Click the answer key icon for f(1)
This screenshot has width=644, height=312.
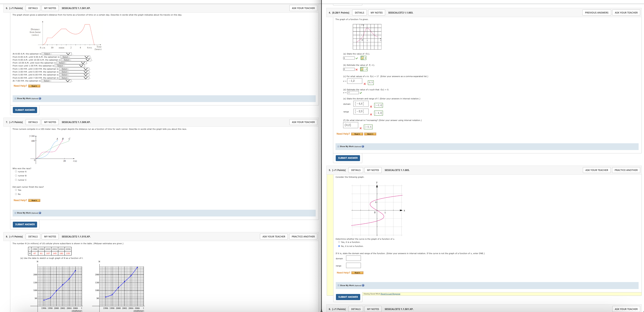tap(362, 58)
